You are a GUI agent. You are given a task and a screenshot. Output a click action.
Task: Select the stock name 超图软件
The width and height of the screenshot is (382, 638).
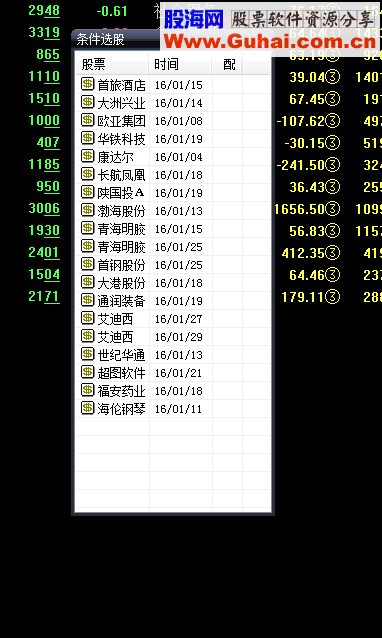121,373
